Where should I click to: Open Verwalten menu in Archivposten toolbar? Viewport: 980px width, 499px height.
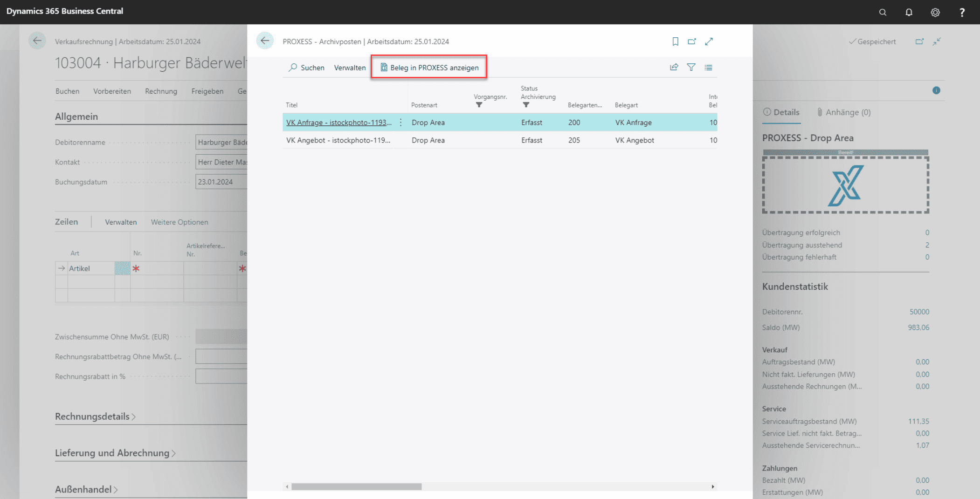click(x=350, y=68)
